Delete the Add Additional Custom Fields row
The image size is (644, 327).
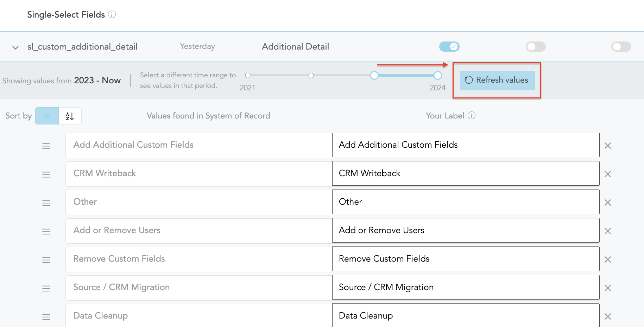click(x=608, y=146)
